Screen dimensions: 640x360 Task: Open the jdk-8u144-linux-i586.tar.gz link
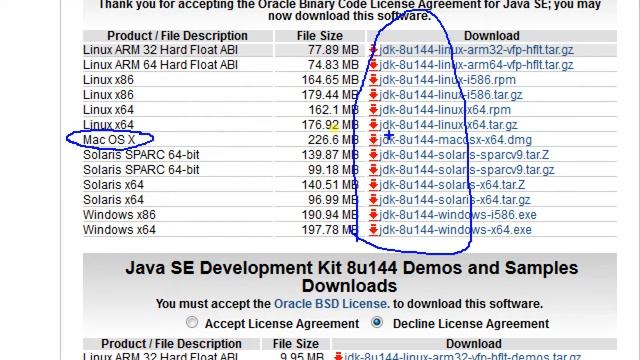451,95
